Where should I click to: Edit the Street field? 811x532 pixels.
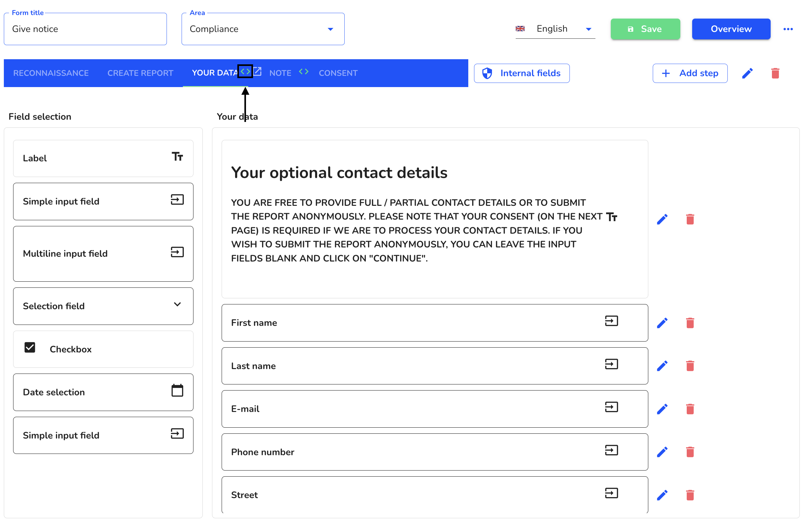[x=662, y=495]
